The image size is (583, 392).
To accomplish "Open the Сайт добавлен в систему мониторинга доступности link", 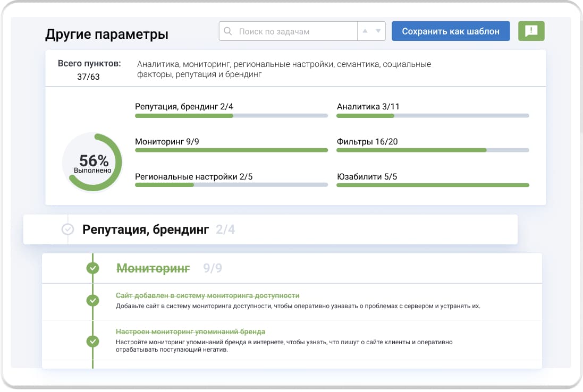I will click(207, 296).
